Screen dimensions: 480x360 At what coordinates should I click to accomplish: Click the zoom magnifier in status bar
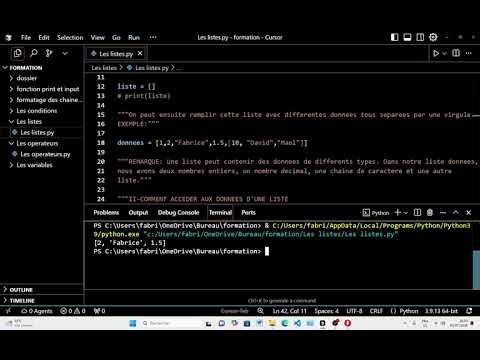[260, 311]
